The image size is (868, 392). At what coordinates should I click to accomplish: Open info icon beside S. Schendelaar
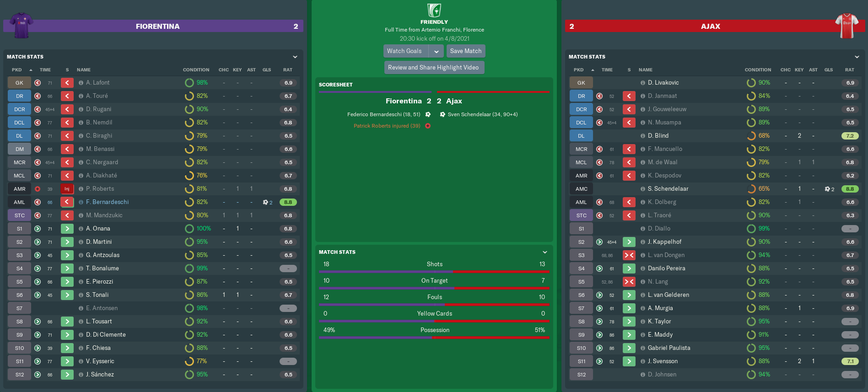point(643,189)
